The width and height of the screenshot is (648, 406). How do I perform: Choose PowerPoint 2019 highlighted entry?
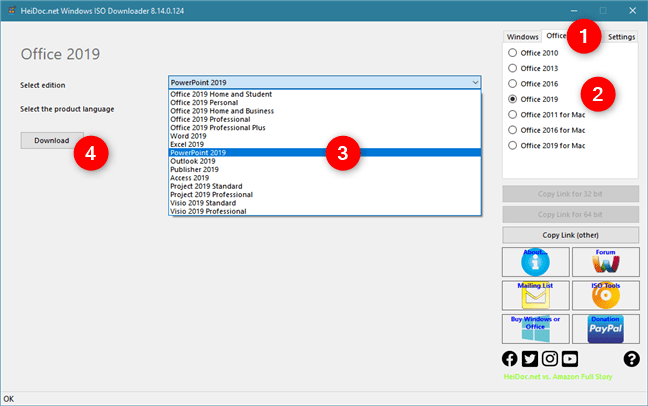(325, 153)
